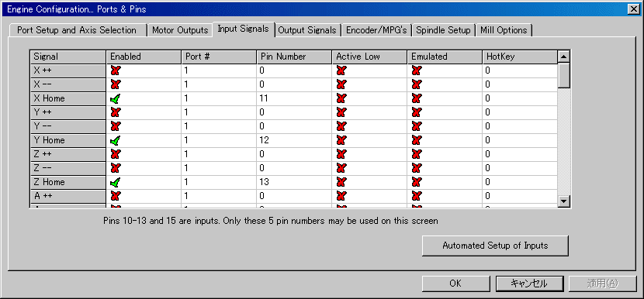Click the Signal column header
The width and height of the screenshot is (644, 299).
(x=68, y=57)
